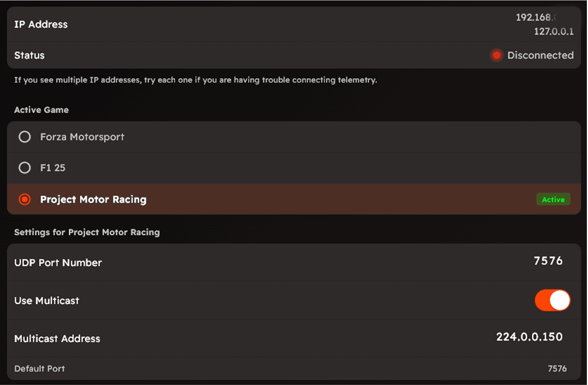This screenshot has width=588, height=385.
Task: Click the IP Address label
Action: 41,24
